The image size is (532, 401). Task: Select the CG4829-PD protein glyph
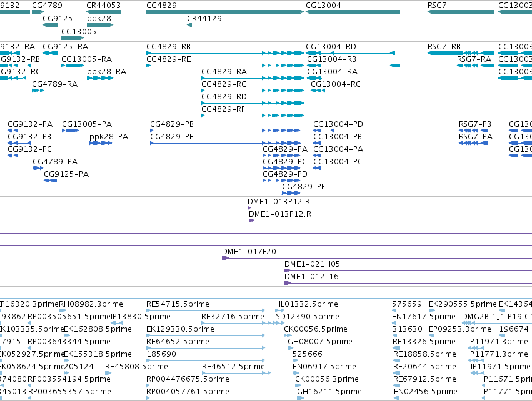point(281,181)
